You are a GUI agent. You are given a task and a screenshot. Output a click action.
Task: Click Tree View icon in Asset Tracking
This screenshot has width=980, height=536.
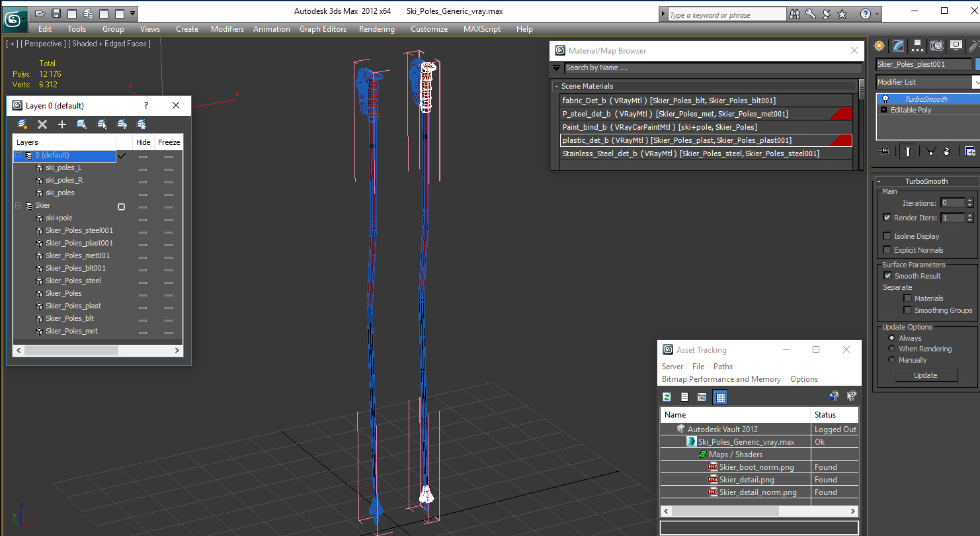tap(702, 397)
